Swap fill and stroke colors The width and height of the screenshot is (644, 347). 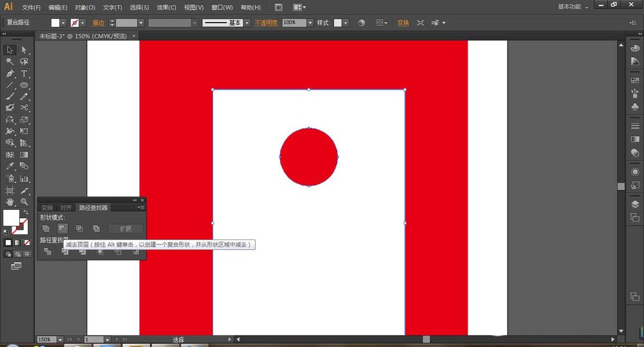26,212
